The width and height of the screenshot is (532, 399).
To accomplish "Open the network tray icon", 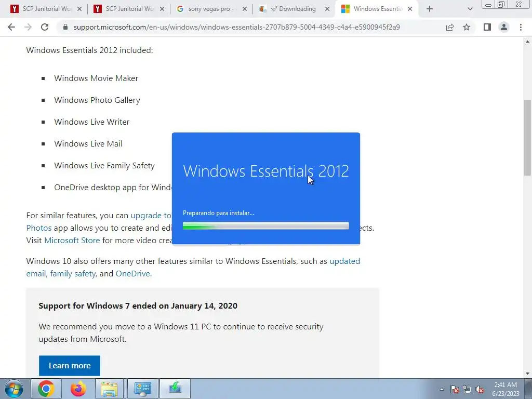I will (467, 389).
